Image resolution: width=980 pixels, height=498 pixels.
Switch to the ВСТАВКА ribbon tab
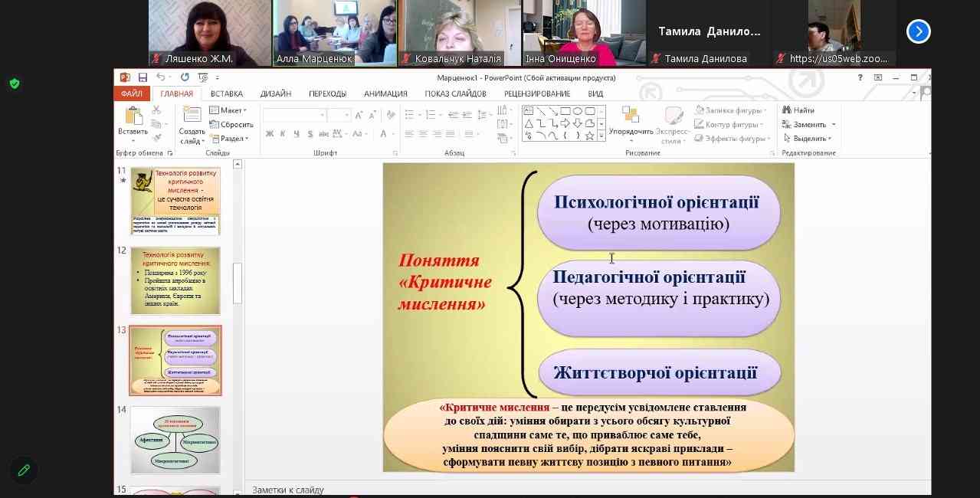click(x=226, y=93)
